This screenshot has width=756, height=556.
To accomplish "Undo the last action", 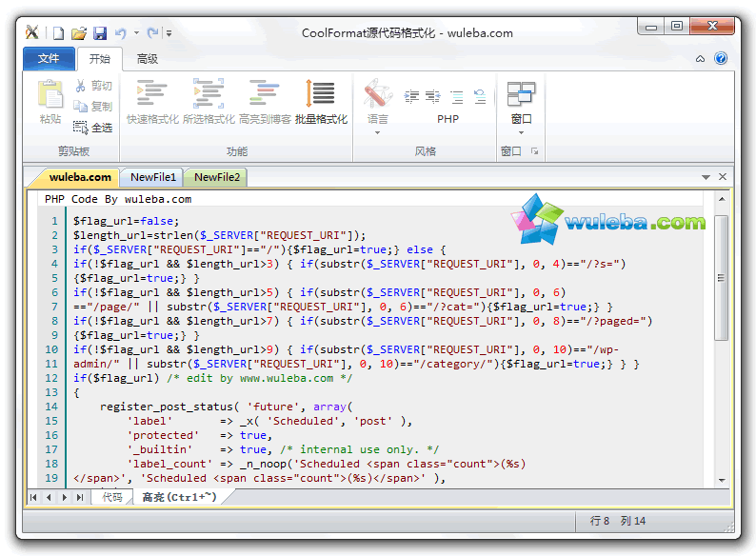I will 121,32.
